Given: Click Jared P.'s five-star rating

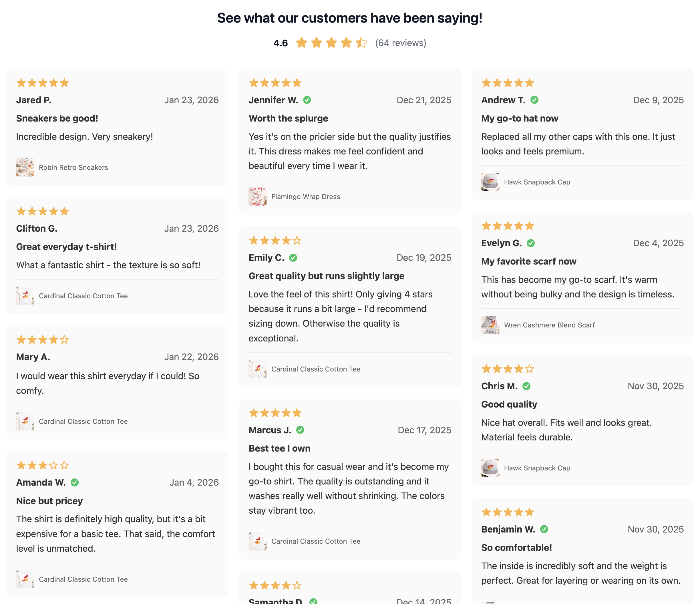Looking at the screenshot, I should [43, 83].
